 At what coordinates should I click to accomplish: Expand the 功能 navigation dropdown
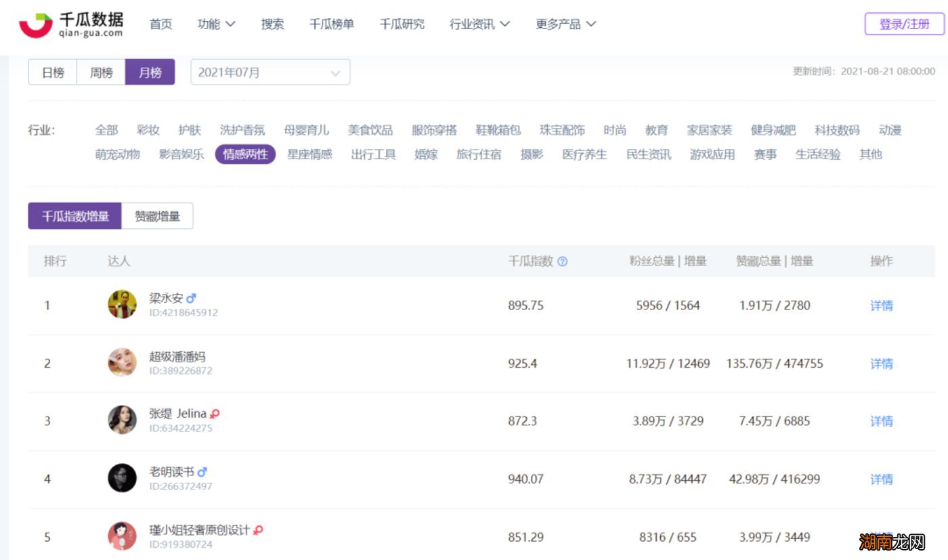click(x=216, y=24)
